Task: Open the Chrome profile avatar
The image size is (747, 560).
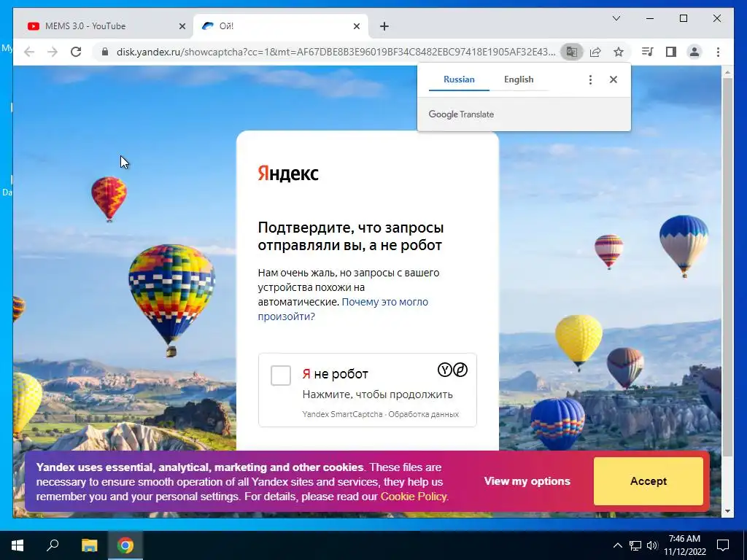Action: click(x=694, y=52)
